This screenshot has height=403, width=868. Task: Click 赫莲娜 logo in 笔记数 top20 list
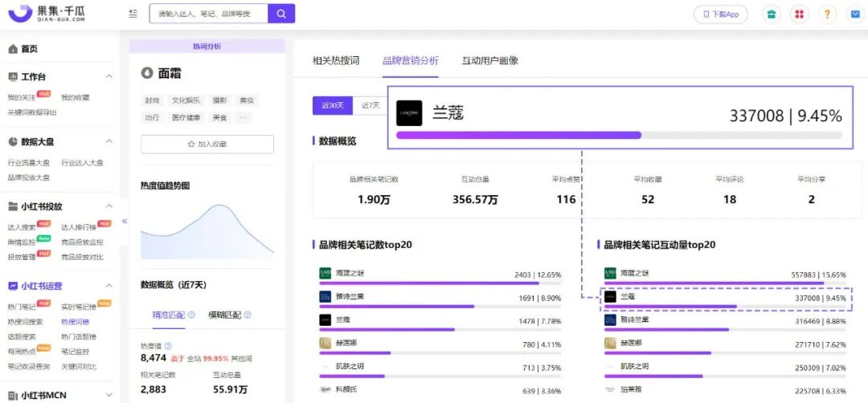(x=325, y=343)
